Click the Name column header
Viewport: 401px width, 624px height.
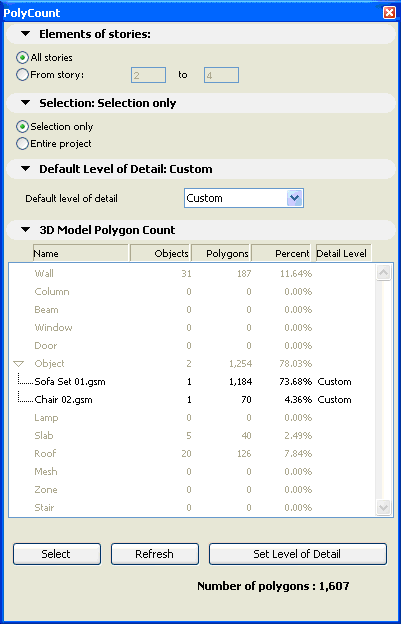[81, 253]
